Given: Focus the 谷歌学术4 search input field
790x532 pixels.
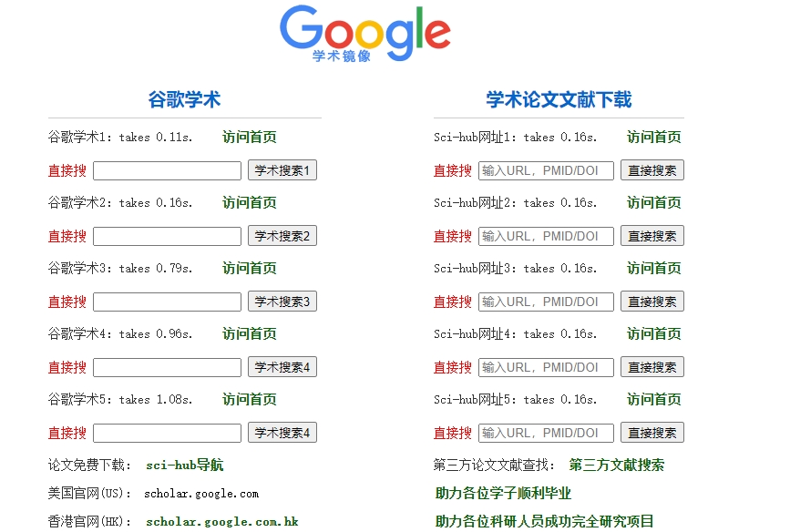Looking at the screenshot, I should coord(167,367).
